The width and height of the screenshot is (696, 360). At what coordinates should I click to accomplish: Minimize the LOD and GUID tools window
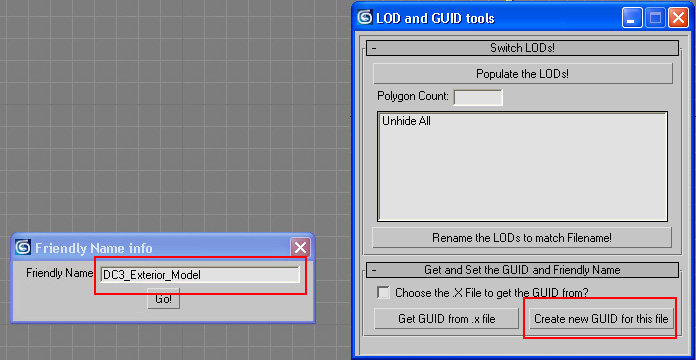click(631, 18)
